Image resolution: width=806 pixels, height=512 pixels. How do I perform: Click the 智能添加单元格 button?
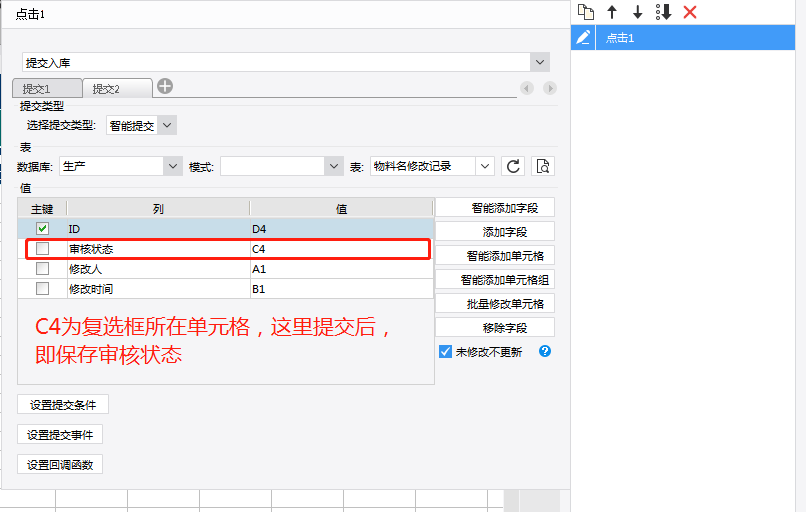coord(495,255)
